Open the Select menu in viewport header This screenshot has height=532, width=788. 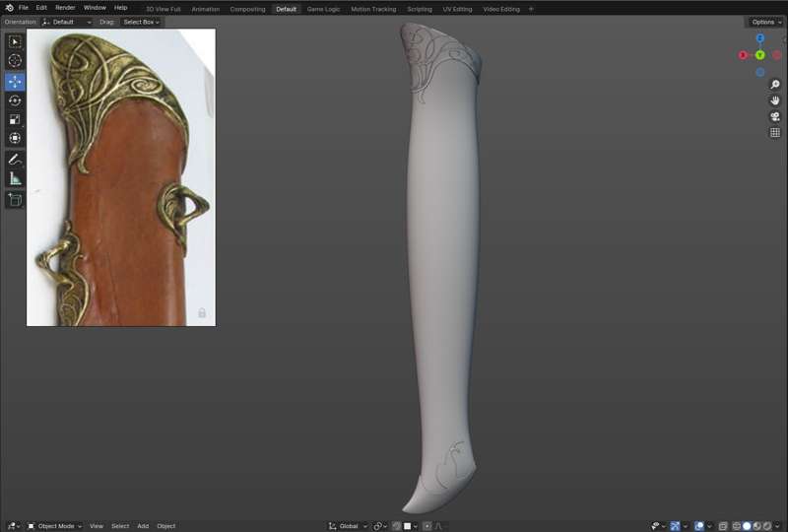click(120, 526)
